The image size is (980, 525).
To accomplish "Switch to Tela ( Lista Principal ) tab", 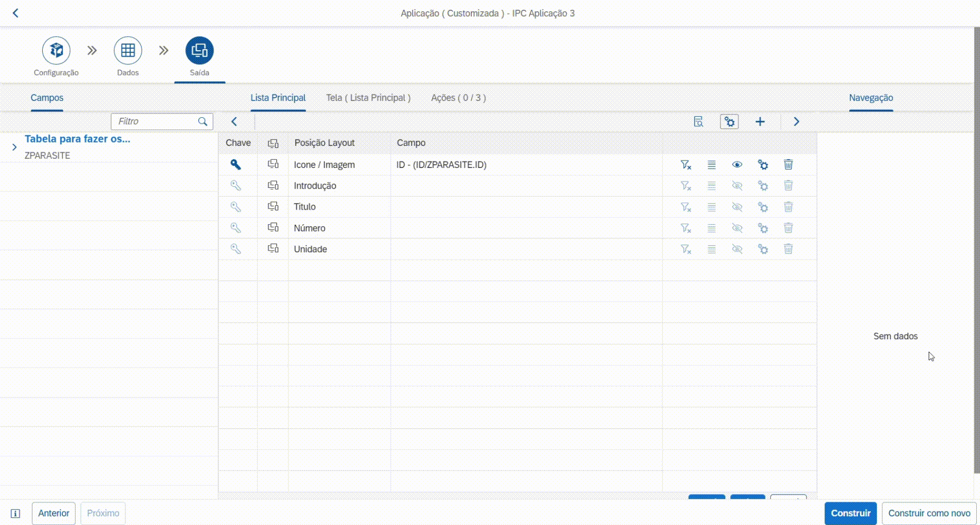I will click(368, 98).
